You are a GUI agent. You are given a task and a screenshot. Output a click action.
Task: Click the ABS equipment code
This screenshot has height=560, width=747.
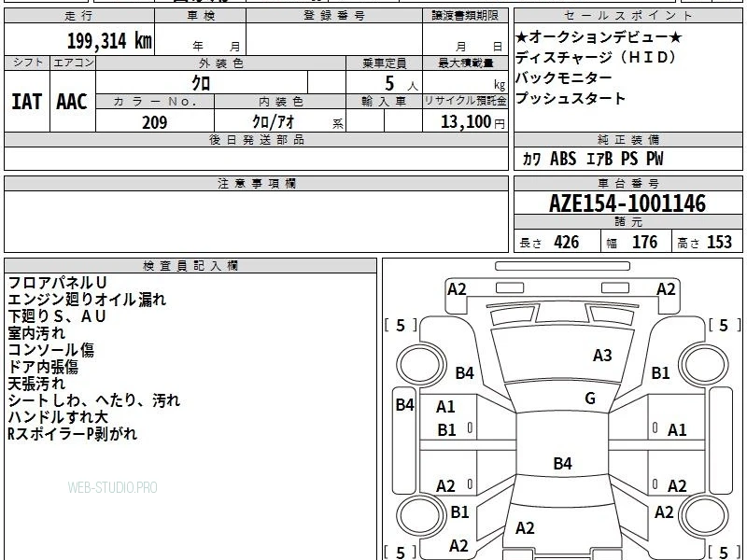click(563, 159)
